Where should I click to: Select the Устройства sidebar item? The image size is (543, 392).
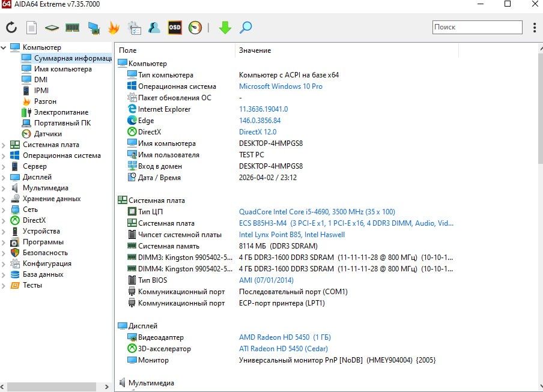pos(35,231)
